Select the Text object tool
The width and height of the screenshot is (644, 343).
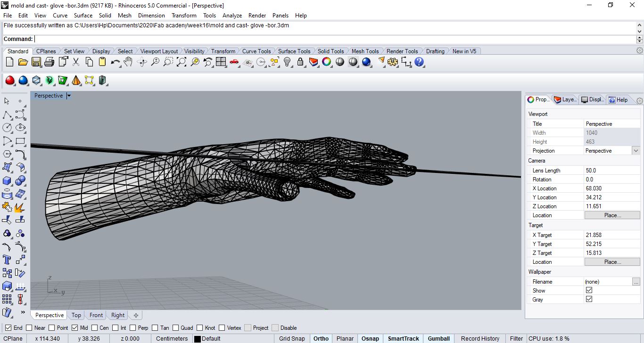(x=7, y=260)
